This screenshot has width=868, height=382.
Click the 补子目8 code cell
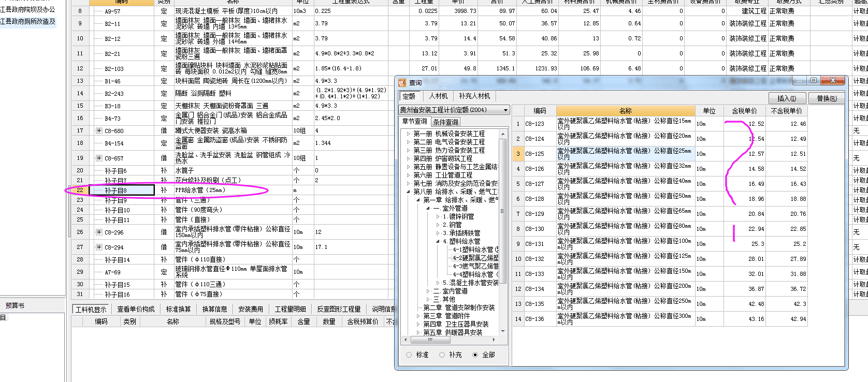tap(122, 190)
